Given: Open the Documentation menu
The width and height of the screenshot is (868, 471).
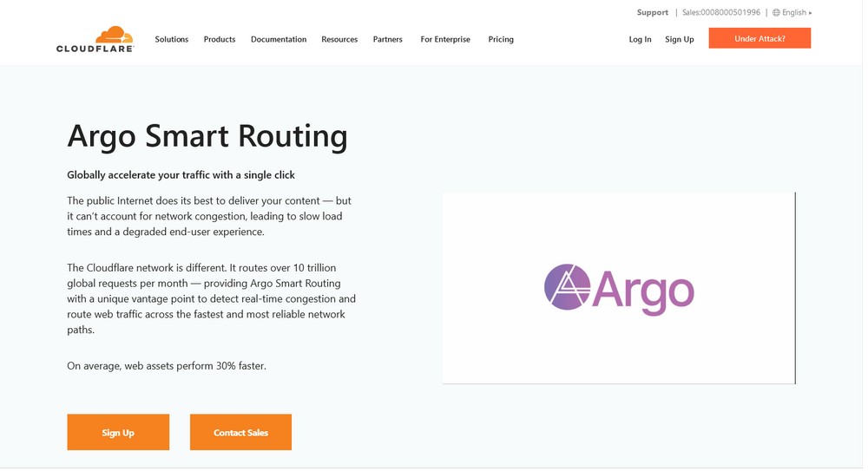Looking at the screenshot, I should pyautogui.click(x=279, y=39).
